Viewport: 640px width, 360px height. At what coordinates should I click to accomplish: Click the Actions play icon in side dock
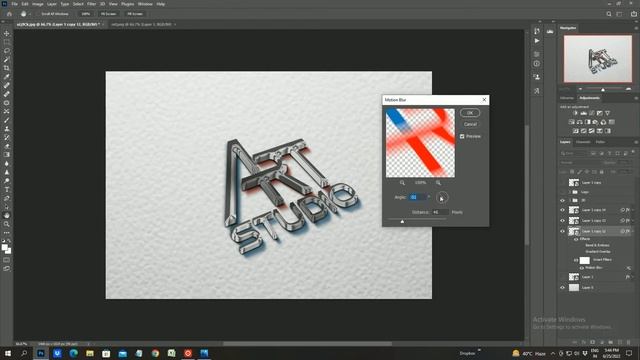pyautogui.click(x=537, y=41)
